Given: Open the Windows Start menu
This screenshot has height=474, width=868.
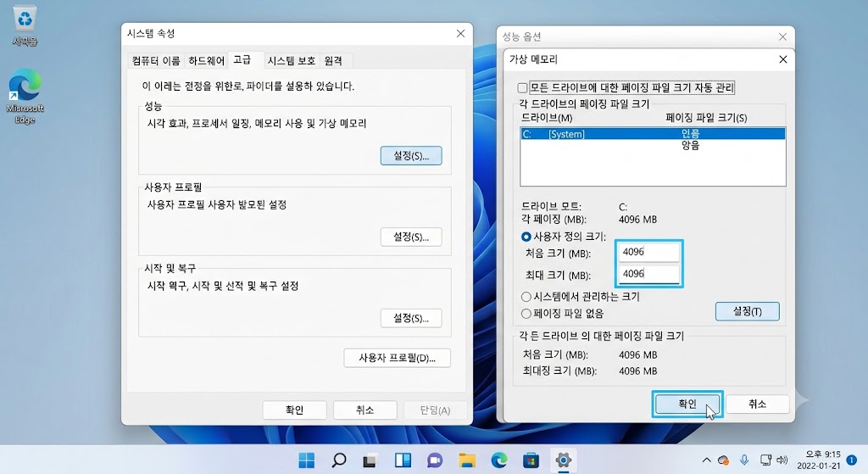Looking at the screenshot, I should [306, 460].
